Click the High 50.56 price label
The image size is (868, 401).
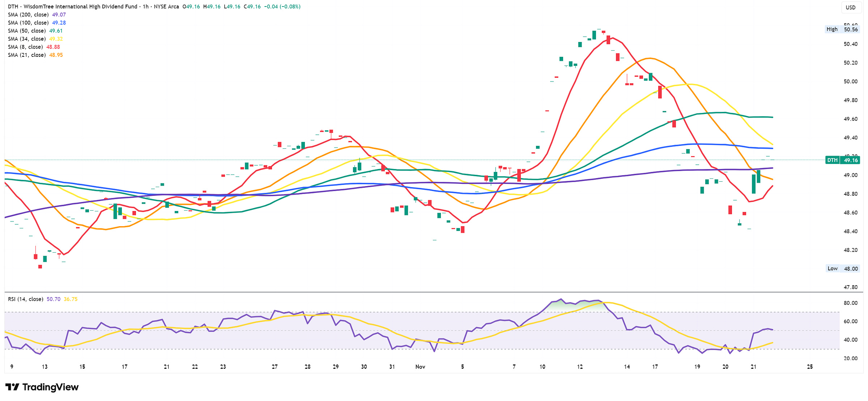(842, 29)
